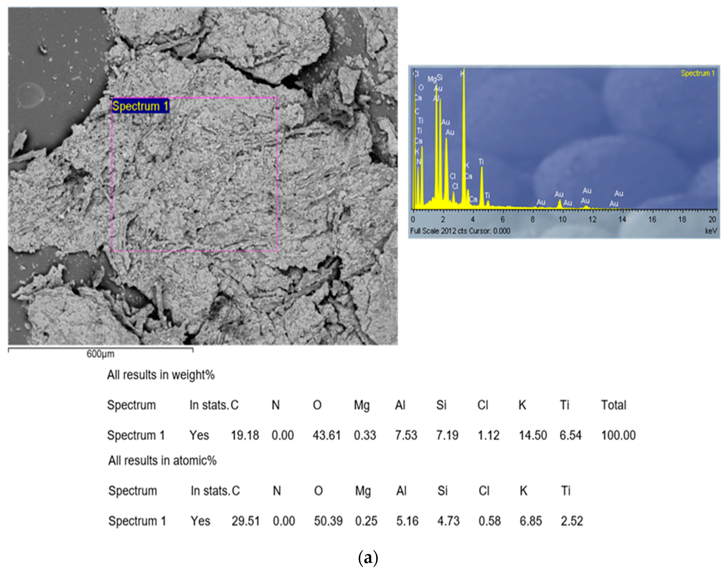Click the Ti weight value 6.54
The image size is (728, 572).
click(570, 435)
